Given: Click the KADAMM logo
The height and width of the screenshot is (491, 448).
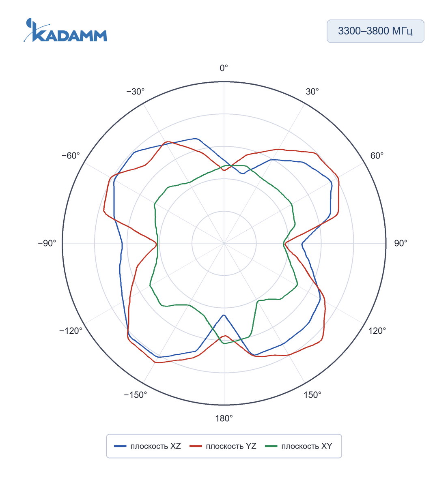Looking at the screenshot, I should (x=65, y=30).
